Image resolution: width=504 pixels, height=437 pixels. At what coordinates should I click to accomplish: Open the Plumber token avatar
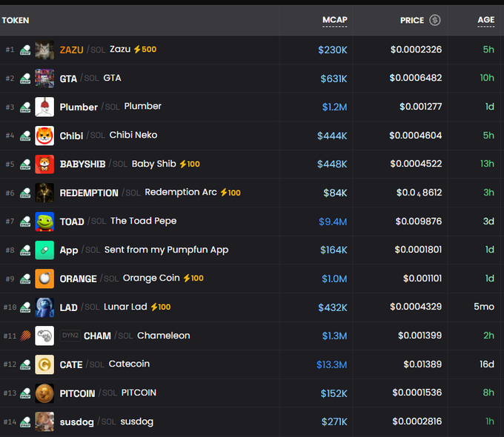click(44, 107)
